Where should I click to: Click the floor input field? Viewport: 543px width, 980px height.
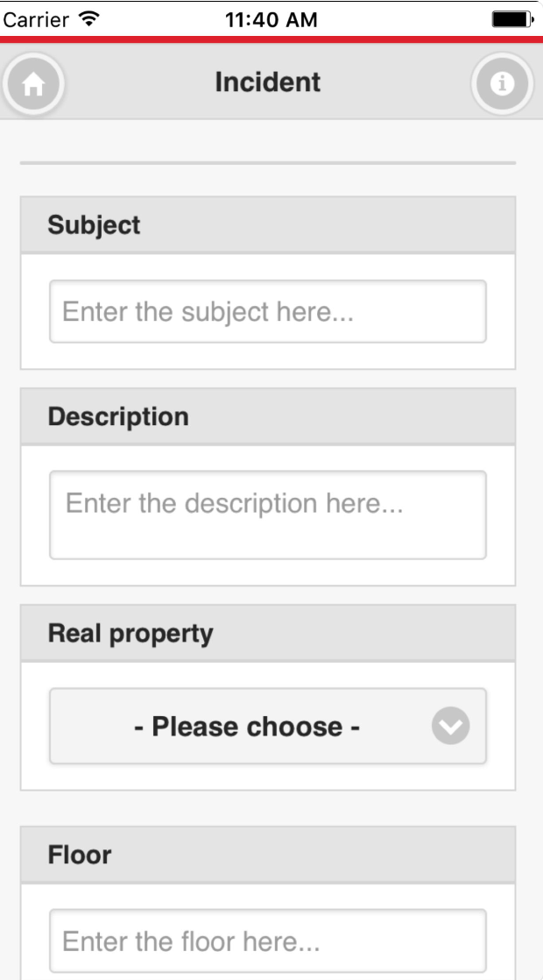(267, 941)
